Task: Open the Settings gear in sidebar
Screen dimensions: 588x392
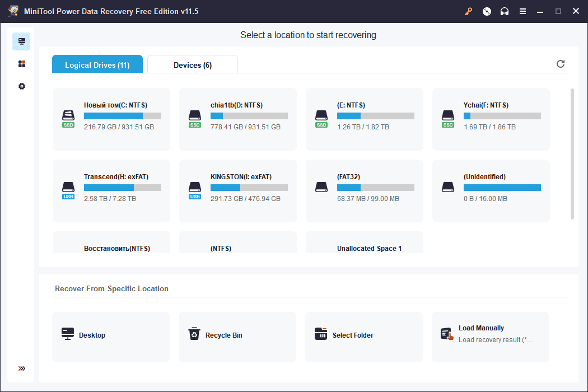Action: click(22, 86)
